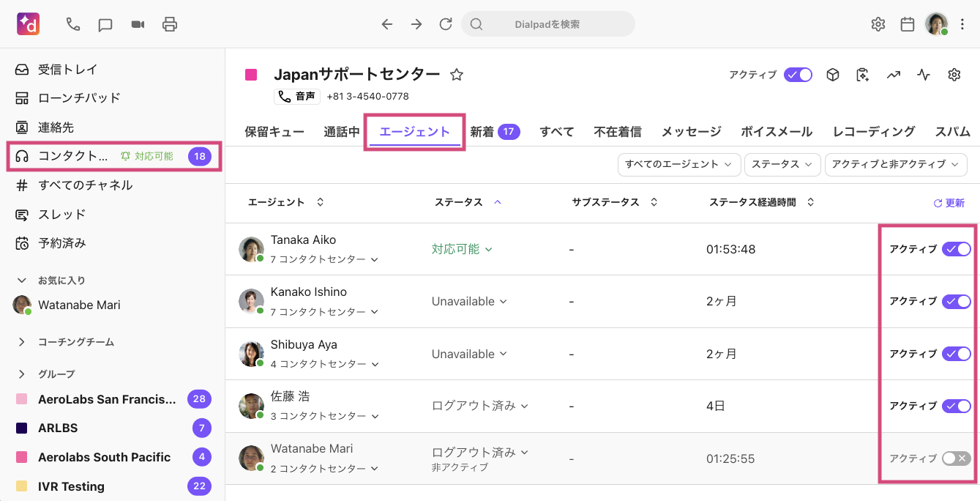Open the fax/print icon
Screen dimensions: 980x501
[169, 23]
